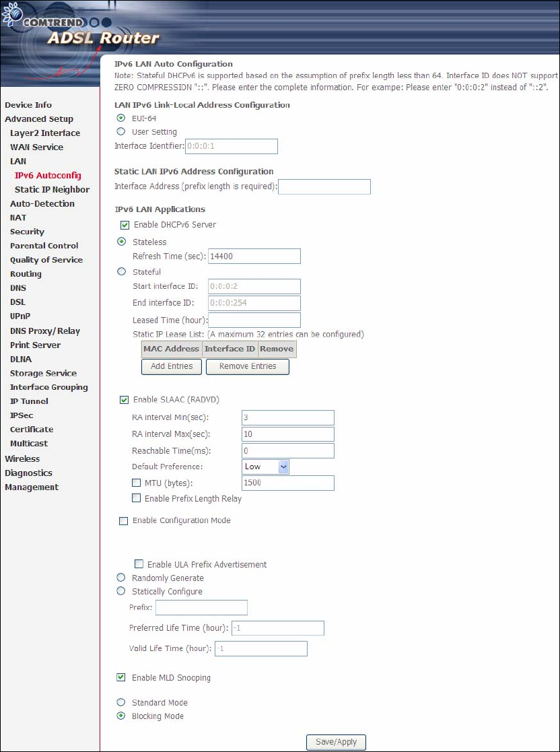Enable Prefix Length Relay checkbox
Viewport: 560px width, 752px height.
click(x=137, y=498)
